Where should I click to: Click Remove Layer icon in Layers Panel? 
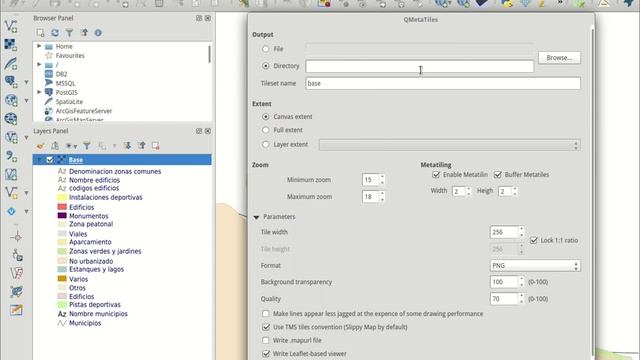point(156,146)
